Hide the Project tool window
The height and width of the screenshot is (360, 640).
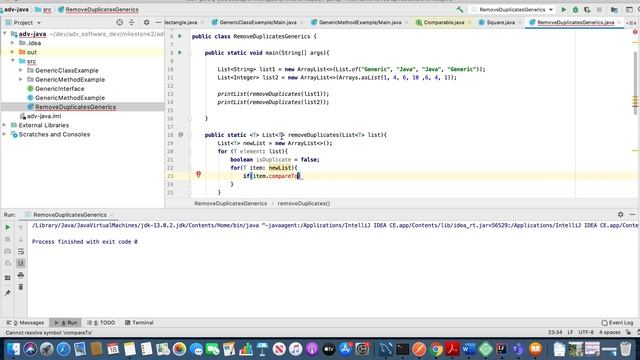pyautogui.click(x=158, y=22)
